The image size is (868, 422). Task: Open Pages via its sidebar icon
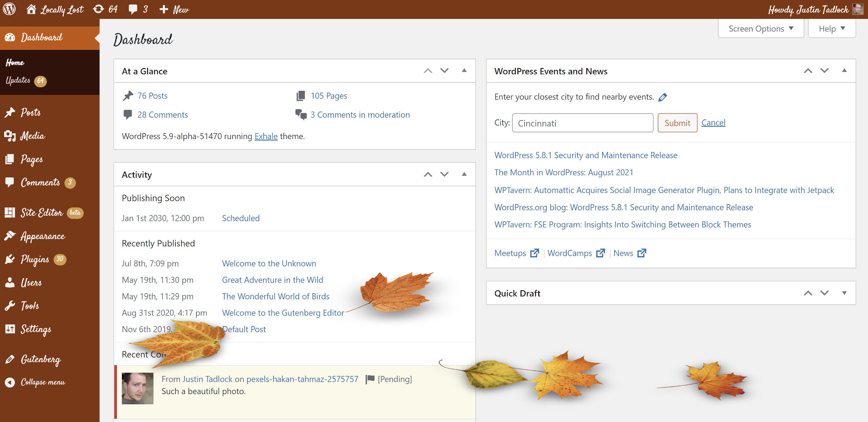(x=10, y=159)
